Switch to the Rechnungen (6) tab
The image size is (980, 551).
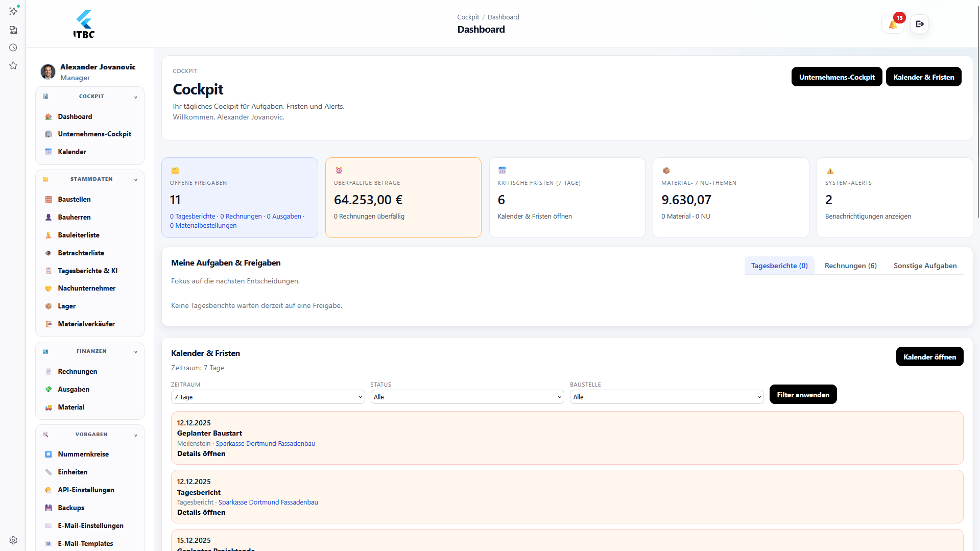click(x=850, y=266)
